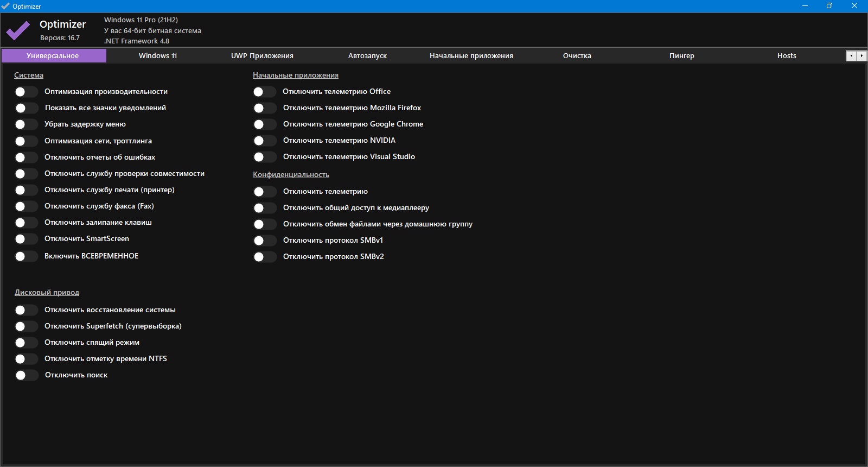Open the UWP Приложения tab
Screen dimensions: 868x467
click(x=262, y=55)
